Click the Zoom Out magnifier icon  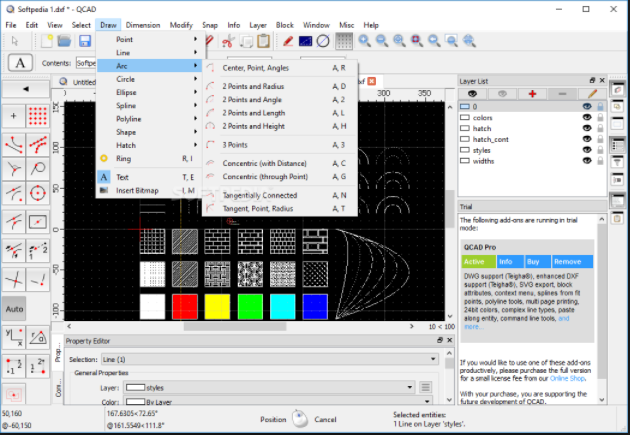[x=382, y=41]
